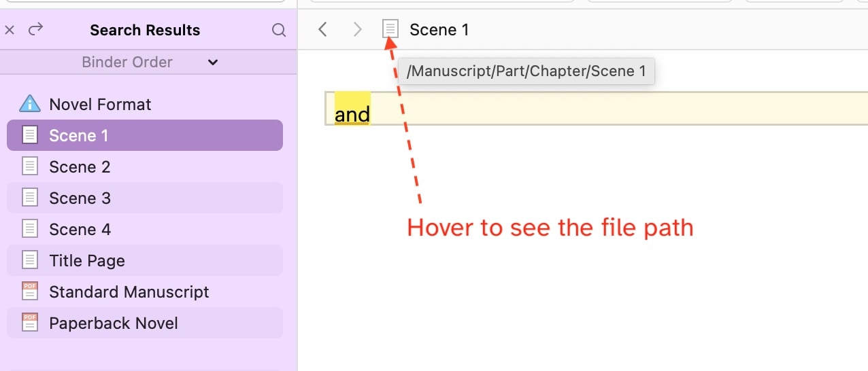Viewport: 868px width, 371px height.
Task: Open the Scene 4 document
Action: [x=145, y=229]
